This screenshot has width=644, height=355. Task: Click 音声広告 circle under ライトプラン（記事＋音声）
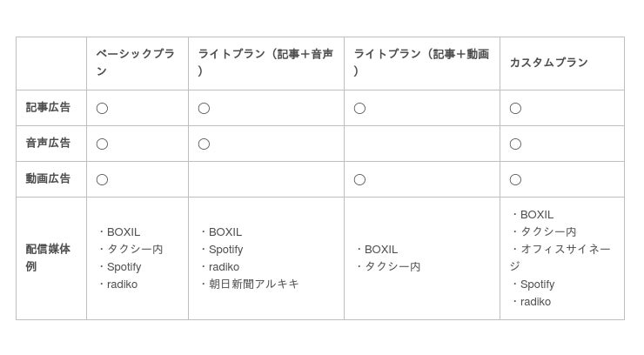tap(204, 144)
